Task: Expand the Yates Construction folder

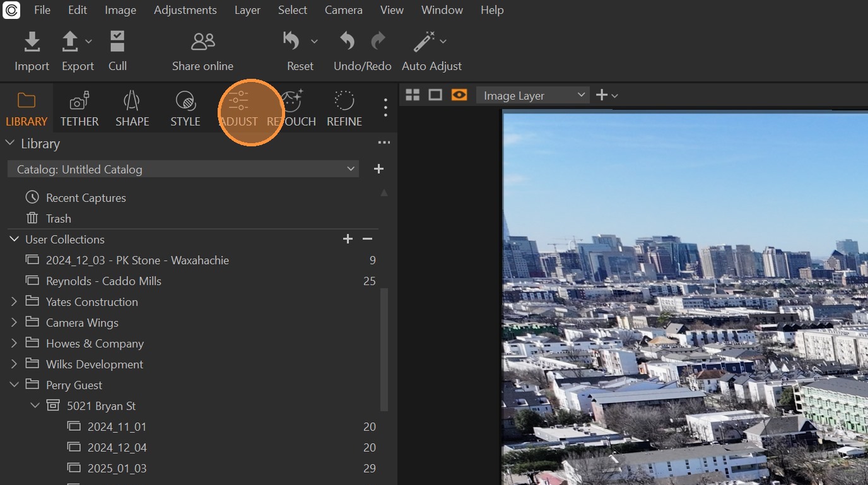Action: pyautogui.click(x=14, y=301)
